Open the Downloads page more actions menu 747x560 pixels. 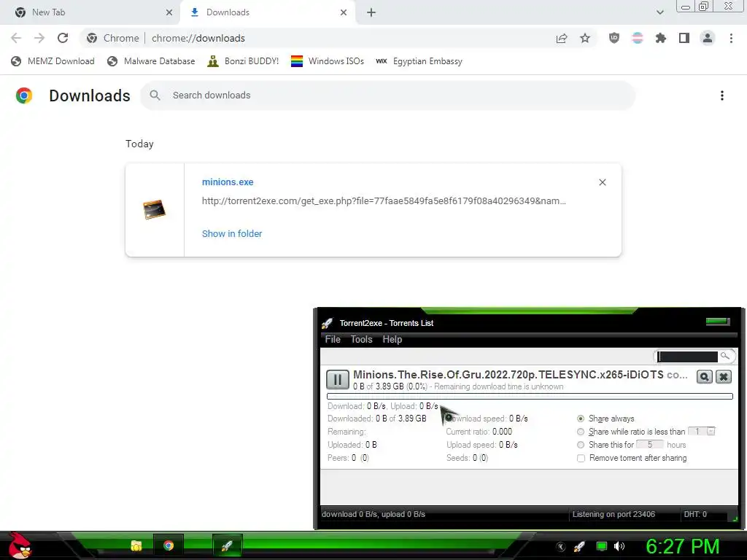(x=722, y=96)
